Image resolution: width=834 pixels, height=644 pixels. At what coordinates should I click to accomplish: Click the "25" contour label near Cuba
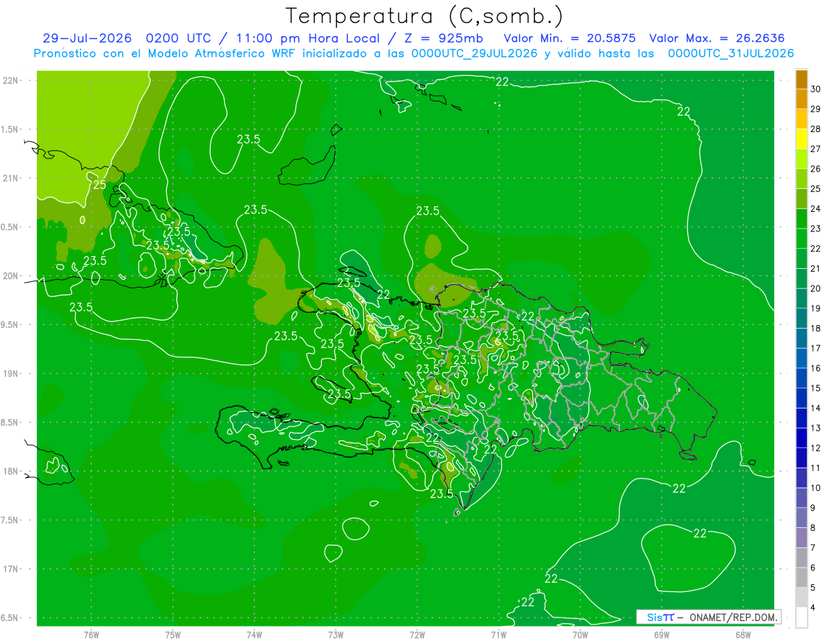pyautogui.click(x=99, y=185)
